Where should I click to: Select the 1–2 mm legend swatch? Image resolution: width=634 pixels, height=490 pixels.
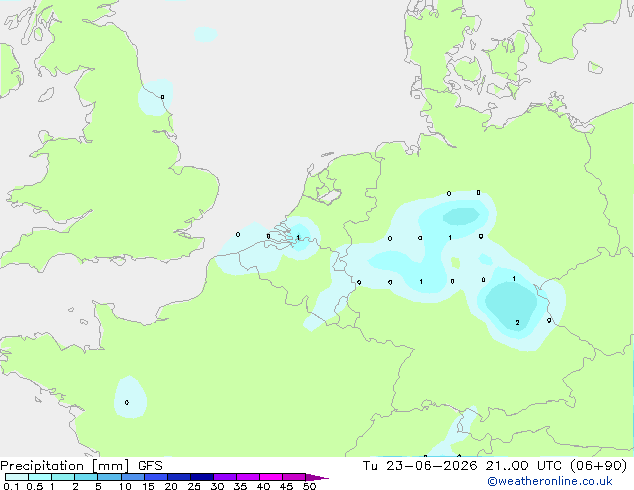(63, 477)
